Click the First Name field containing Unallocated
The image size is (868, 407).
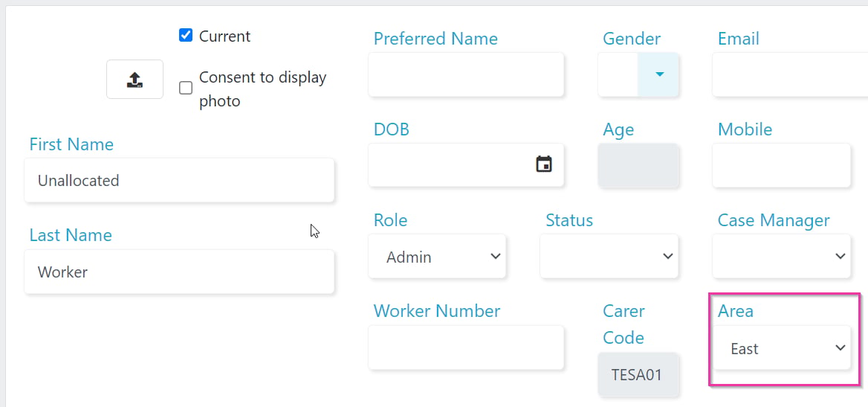[179, 180]
